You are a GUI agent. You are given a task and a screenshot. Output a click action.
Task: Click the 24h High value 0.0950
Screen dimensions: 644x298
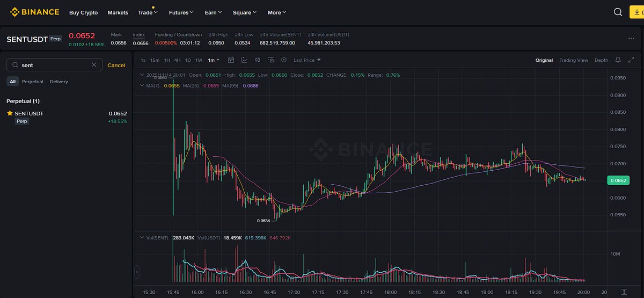pyautogui.click(x=216, y=43)
